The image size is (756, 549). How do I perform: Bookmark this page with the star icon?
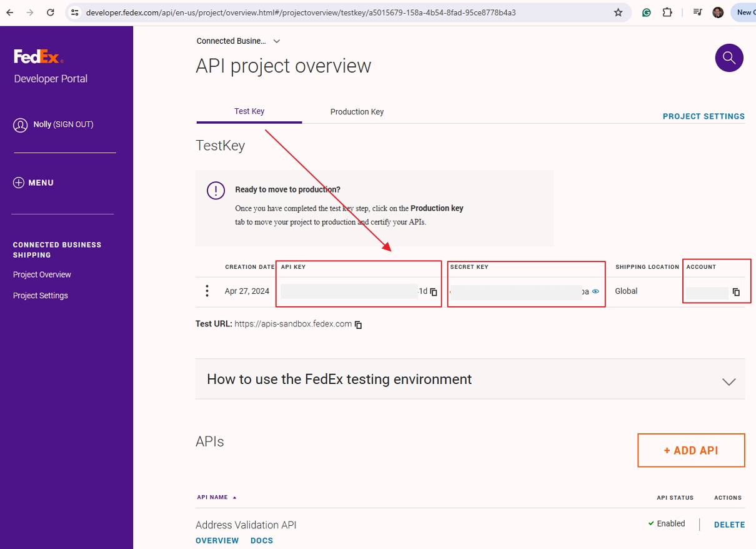coord(619,13)
